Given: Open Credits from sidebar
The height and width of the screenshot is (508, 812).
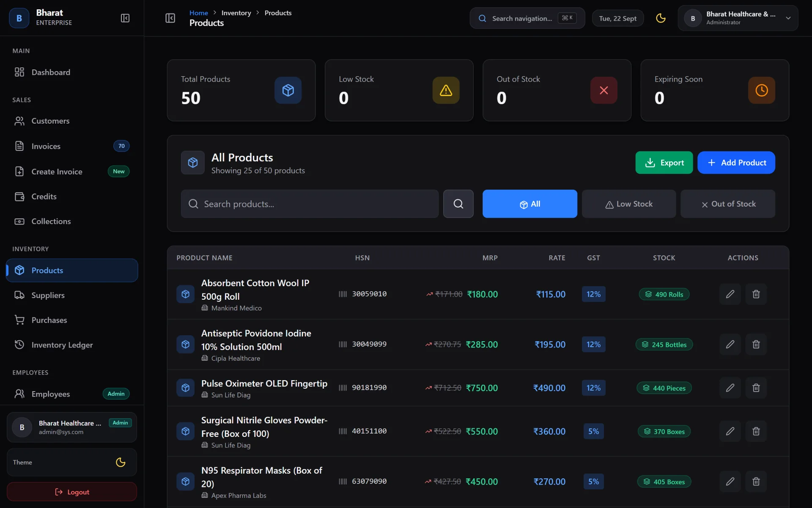Looking at the screenshot, I should click(x=72, y=196).
